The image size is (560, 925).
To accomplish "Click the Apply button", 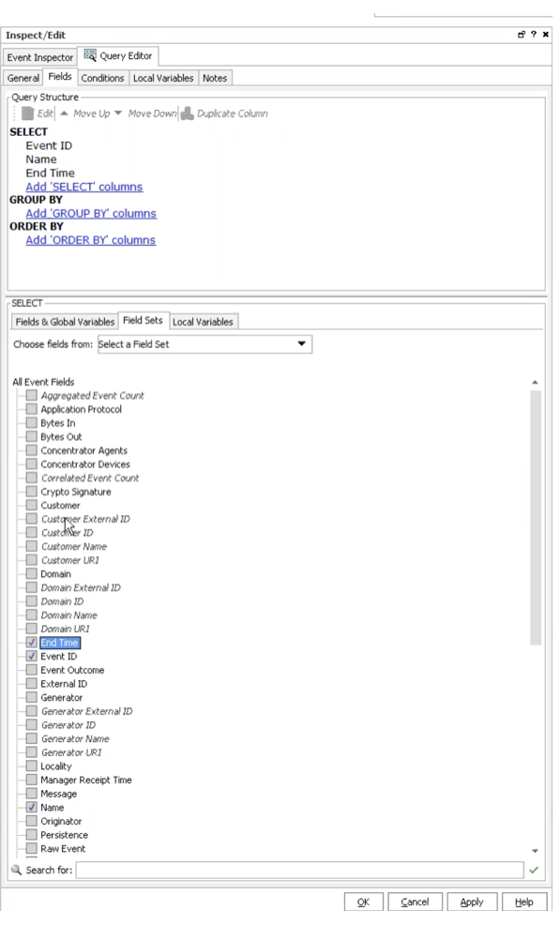I will tap(472, 902).
